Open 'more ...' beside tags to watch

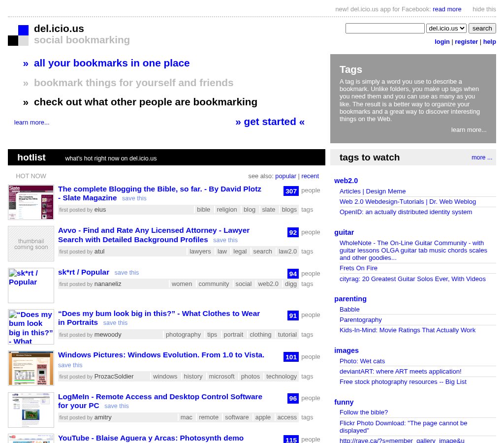[x=481, y=158]
